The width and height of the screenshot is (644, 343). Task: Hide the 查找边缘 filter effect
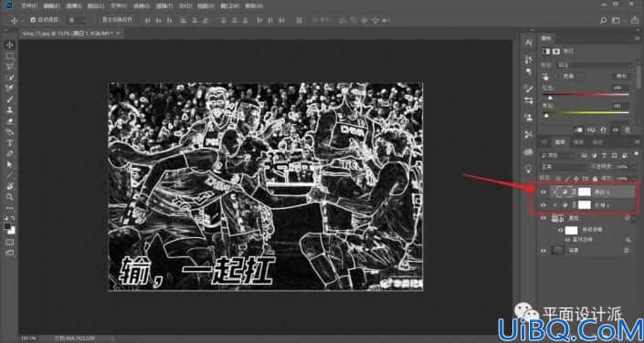(568, 240)
